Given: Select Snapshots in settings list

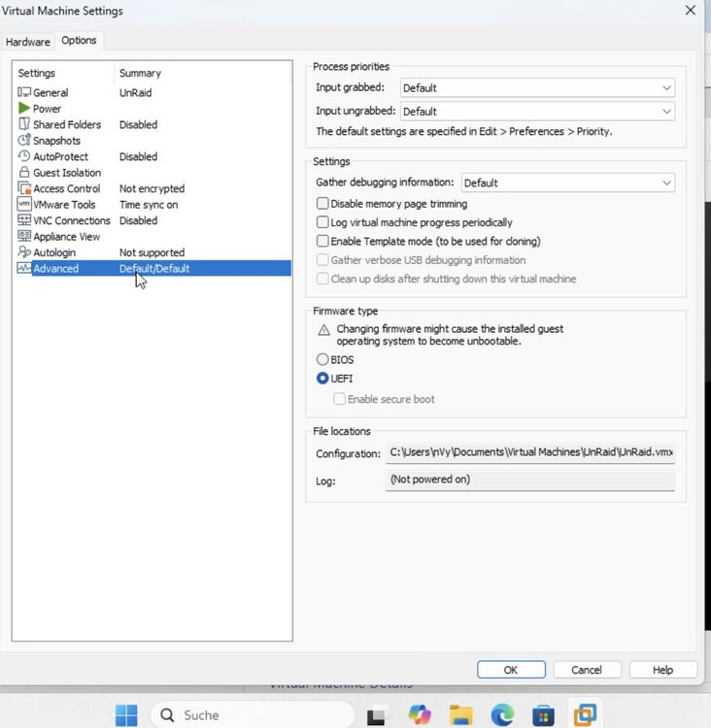Looking at the screenshot, I should [x=56, y=140].
